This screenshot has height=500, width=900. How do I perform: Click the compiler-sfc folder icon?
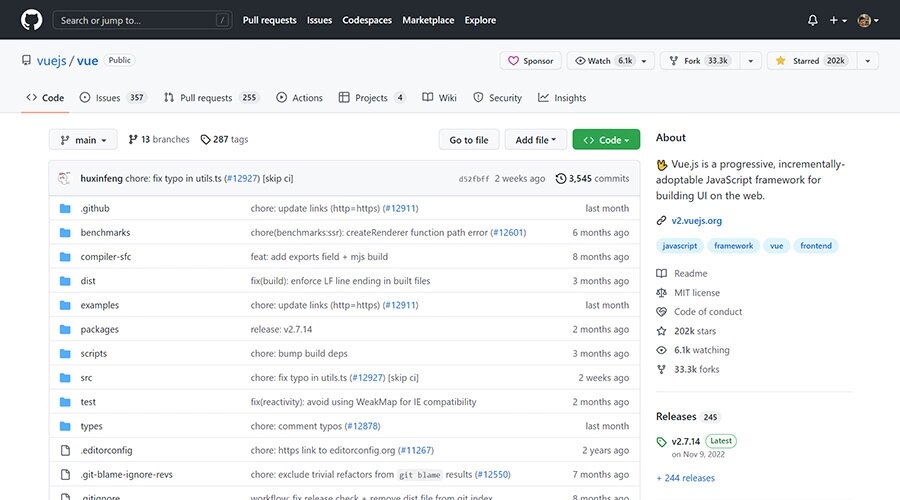(65, 257)
